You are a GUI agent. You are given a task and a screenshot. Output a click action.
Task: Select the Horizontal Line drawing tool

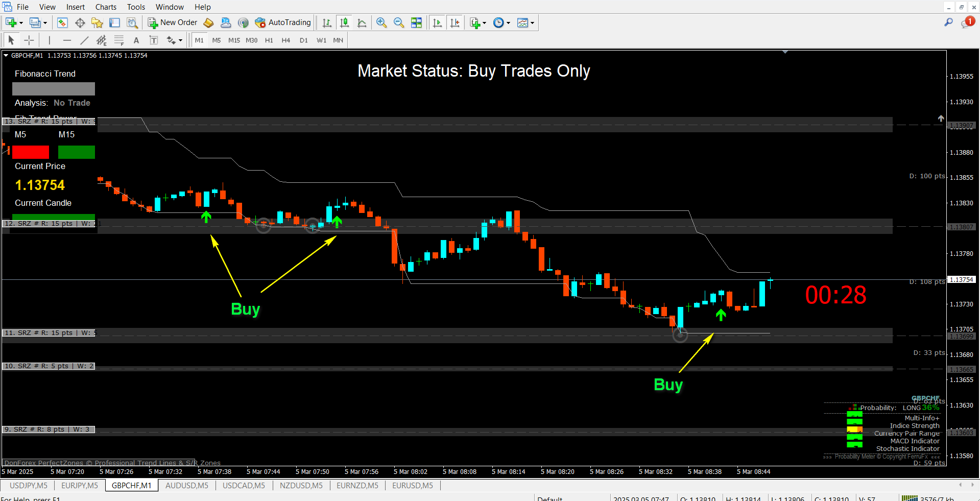point(67,40)
